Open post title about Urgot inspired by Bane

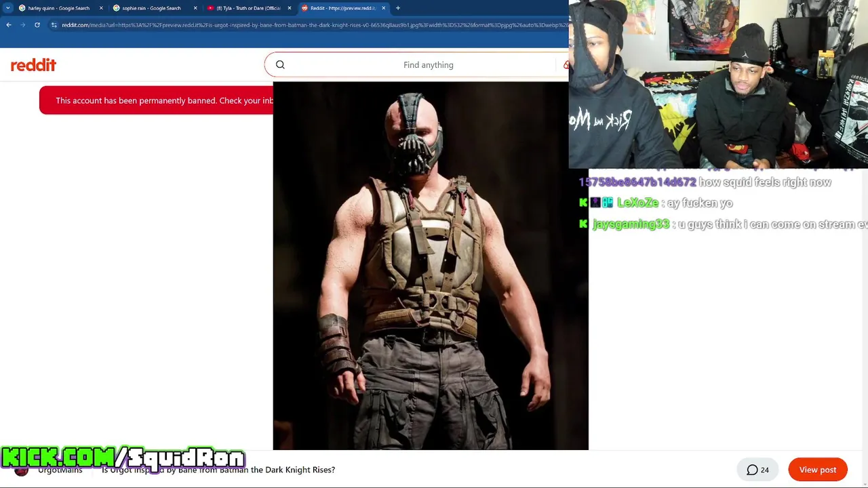click(x=218, y=470)
